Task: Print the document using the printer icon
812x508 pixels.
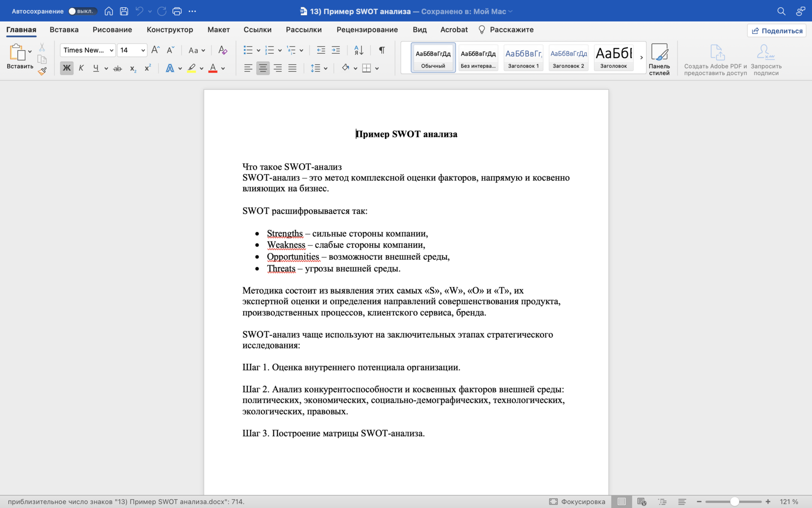Action: click(x=177, y=11)
